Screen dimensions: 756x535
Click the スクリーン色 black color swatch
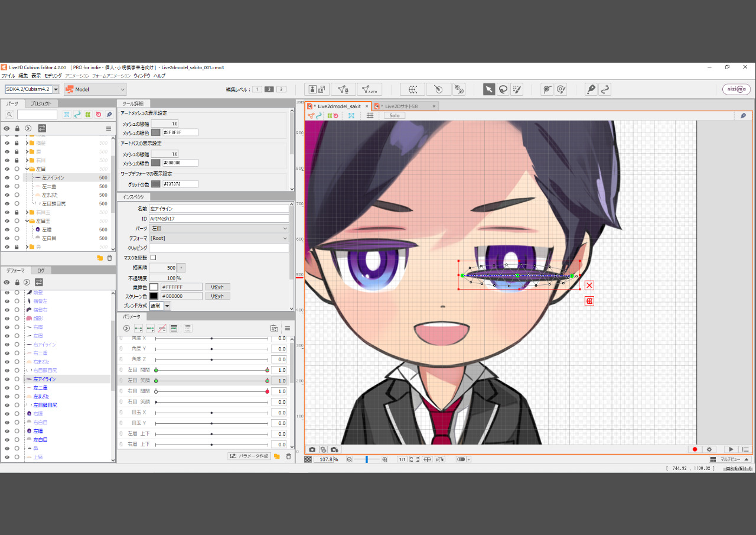click(154, 296)
